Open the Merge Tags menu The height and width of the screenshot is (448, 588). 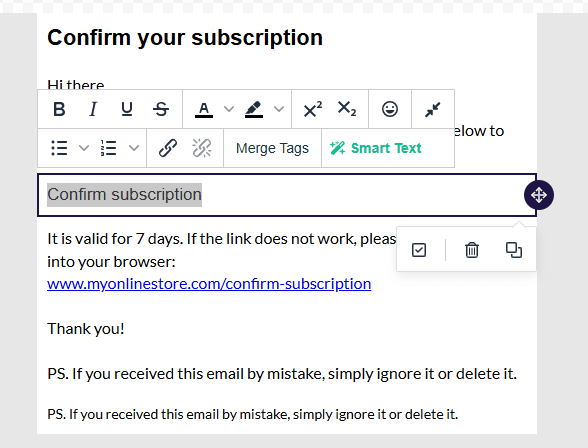[x=272, y=148]
